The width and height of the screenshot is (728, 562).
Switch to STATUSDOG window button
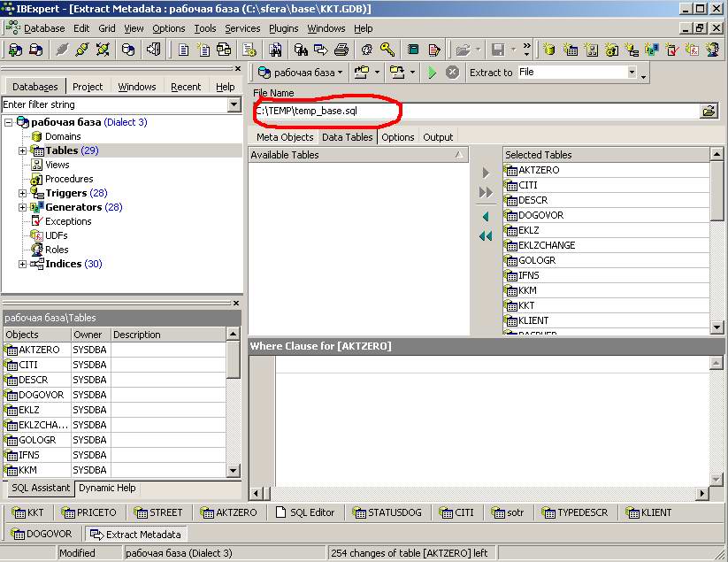[x=387, y=512]
